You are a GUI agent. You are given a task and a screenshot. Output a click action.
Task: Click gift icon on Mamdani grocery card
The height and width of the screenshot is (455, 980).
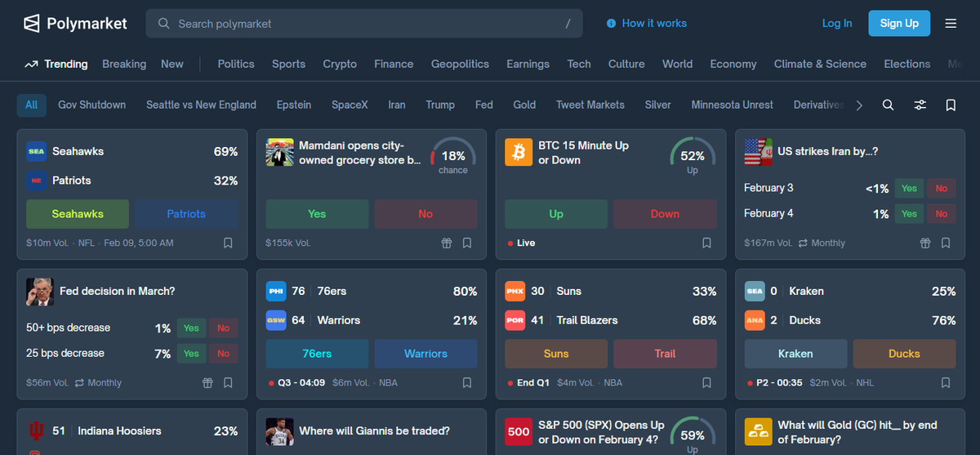tap(446, 243)
